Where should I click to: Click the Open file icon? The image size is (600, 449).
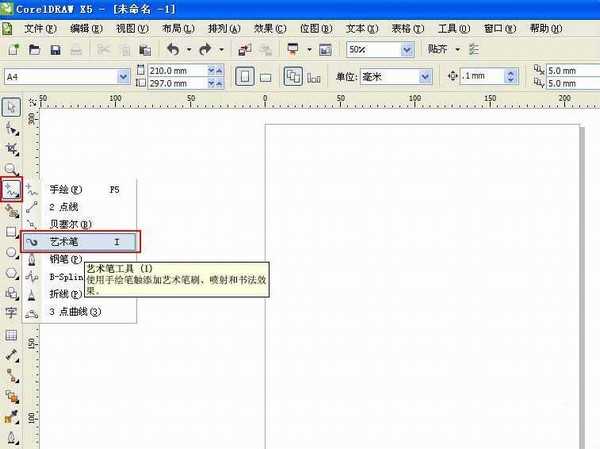click(34, 50)
